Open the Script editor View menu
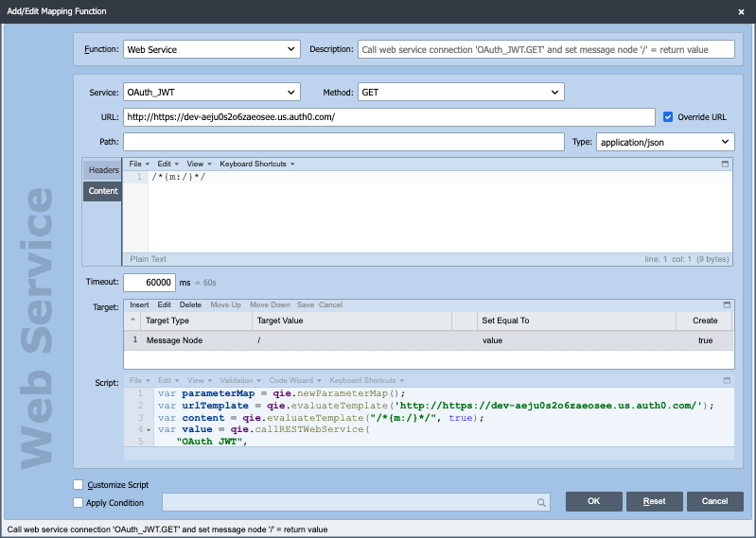This screenshot has width=756, height=538. (x=199, y=380)
